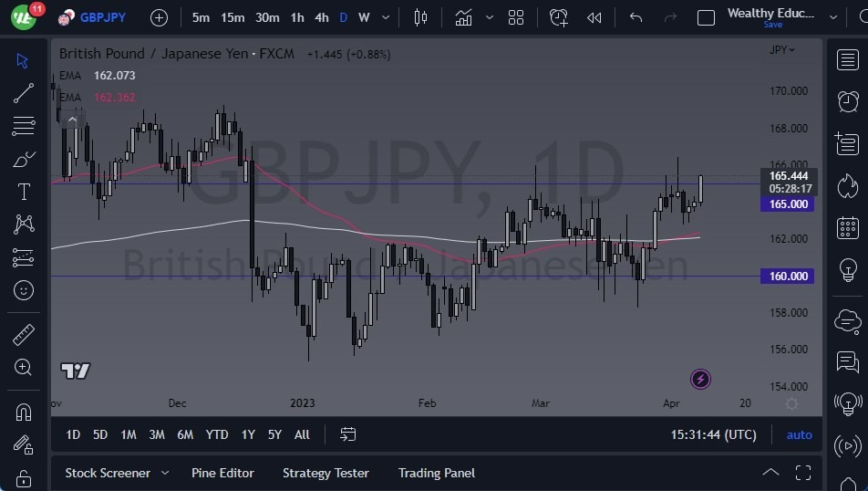Open the emoji icons tool
The height and width of the screenshot is (491, 868).
(x=23, y=290)
